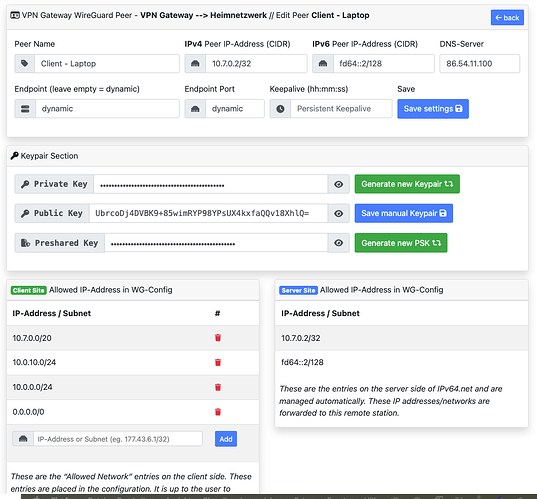Generate a new PSK
Viewport: 537px width, 499px height.
tap(401, 243)
